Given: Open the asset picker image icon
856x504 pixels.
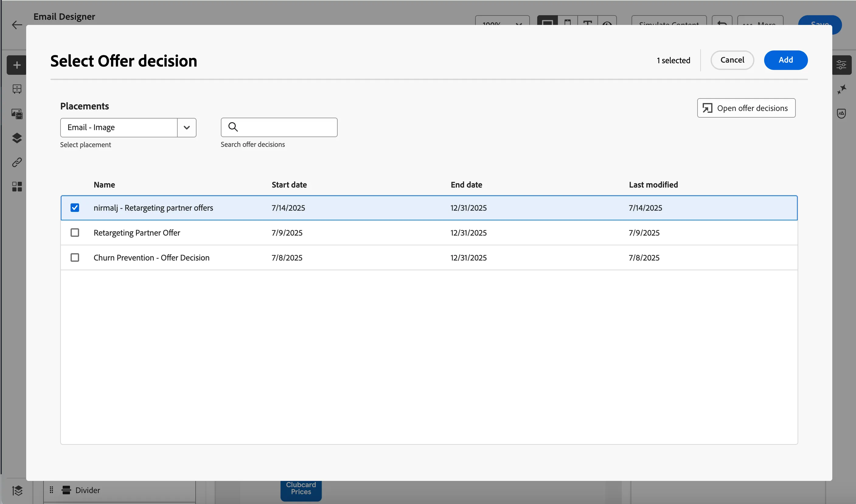Looking at the screenshot, I should pyautogui.click(x=17, y=113).
